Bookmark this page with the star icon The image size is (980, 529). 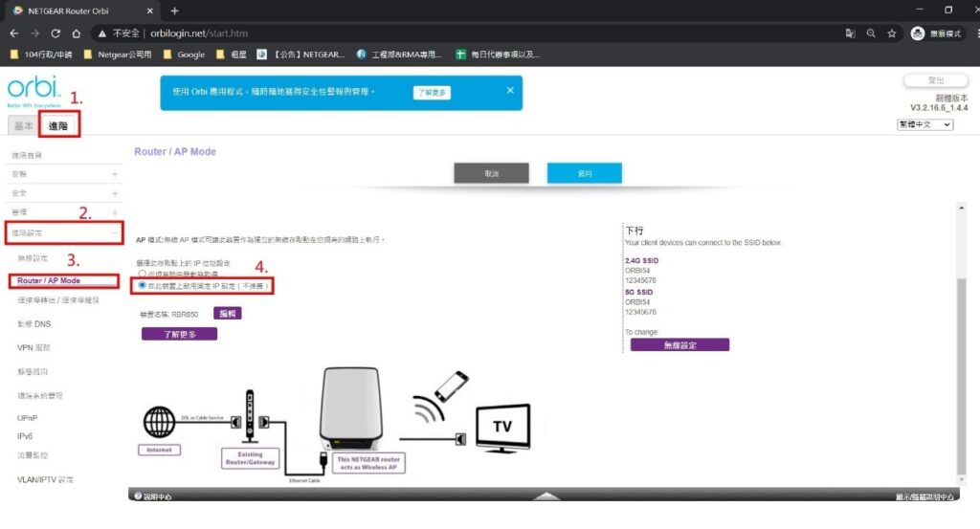point(891,33)
